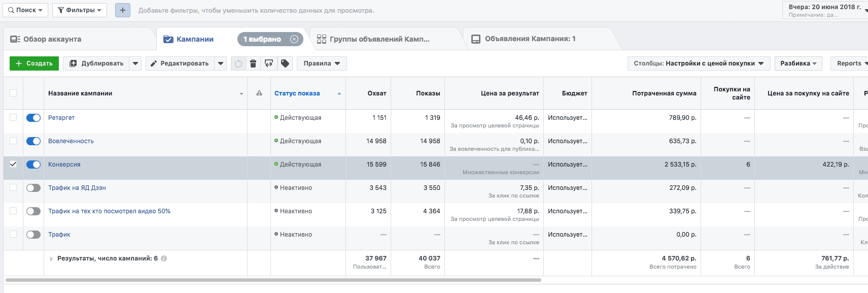868x293 pixels.
Task: Expand the Правила rules dropdown
Action: pos(322,63)
